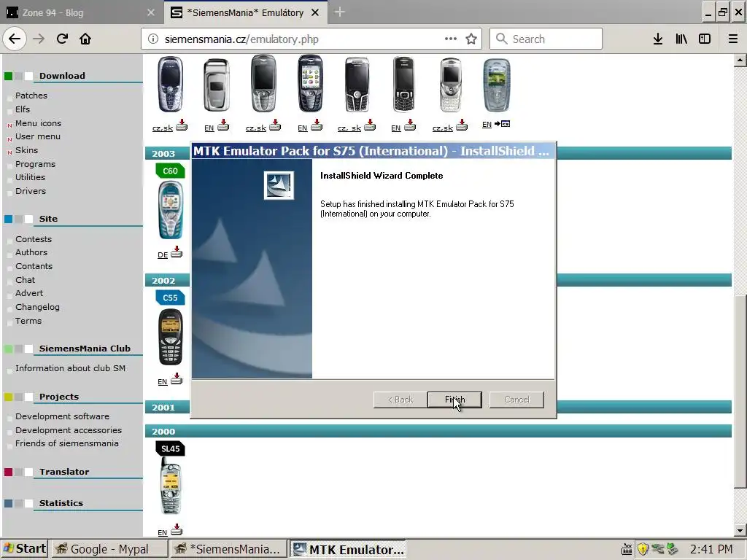Open the Statistics section heading
747x560 pixels.
coord(61,503)
